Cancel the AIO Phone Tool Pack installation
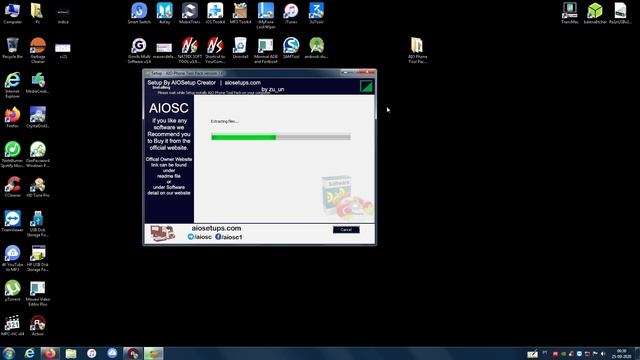This screenshot has width=640, height=360. point(346,230)
